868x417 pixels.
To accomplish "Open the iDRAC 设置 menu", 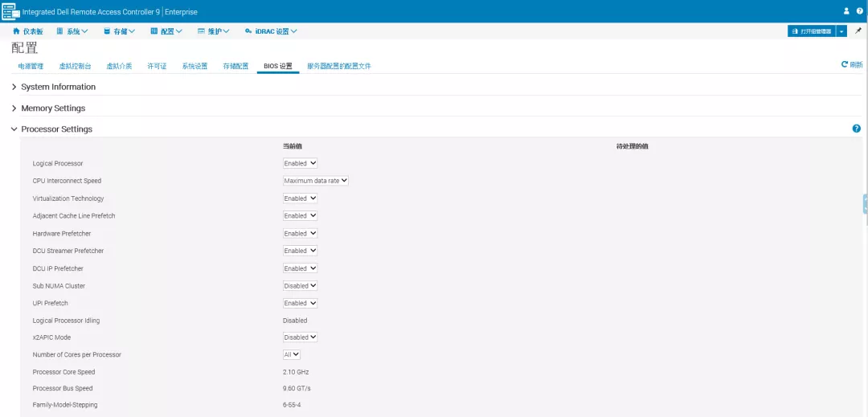I will (x=271, y=31).
